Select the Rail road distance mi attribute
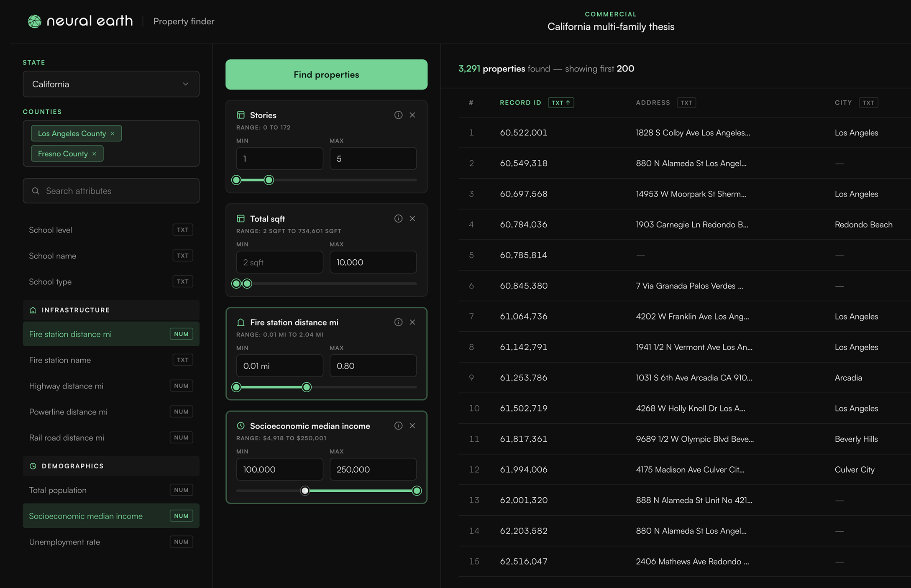911x588 pixels. tap(111, 438)
